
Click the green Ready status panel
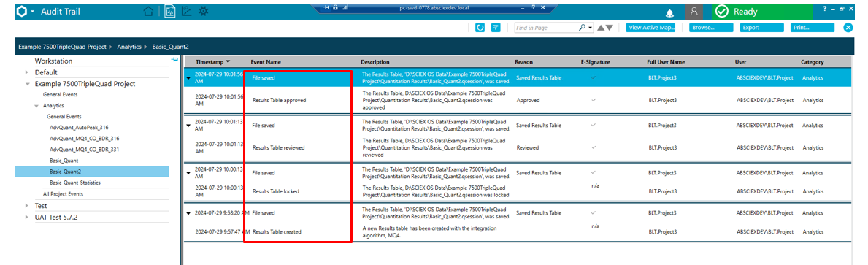[761, 12]
